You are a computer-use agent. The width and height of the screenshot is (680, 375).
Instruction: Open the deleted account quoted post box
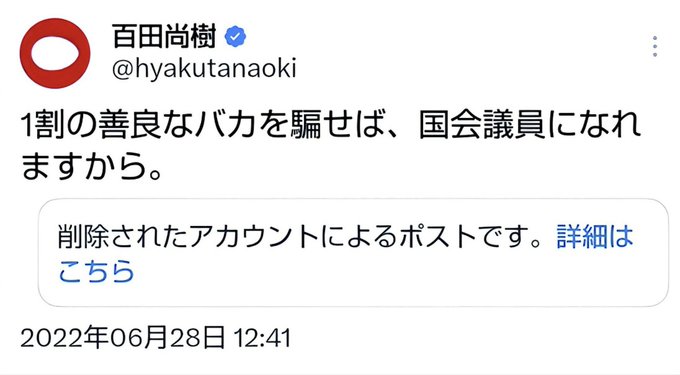pyautogui.click(x=353, y=253)
